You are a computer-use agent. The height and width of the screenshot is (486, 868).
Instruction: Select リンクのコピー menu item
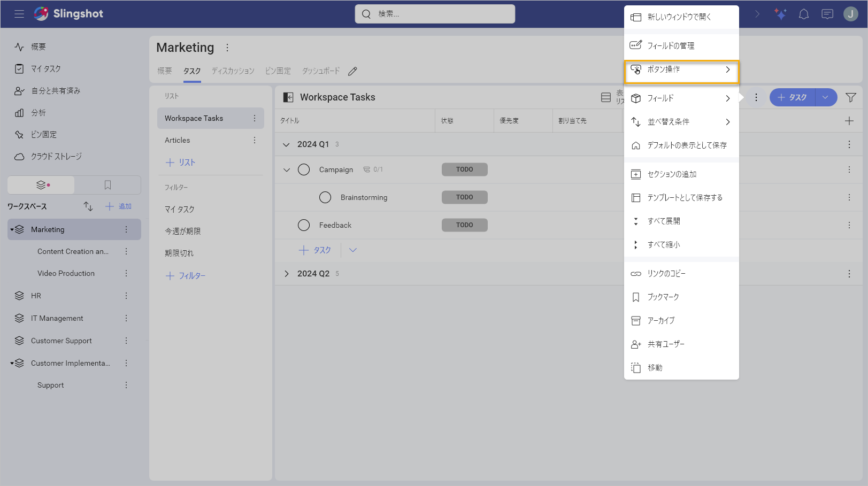[x=681, y=274]
